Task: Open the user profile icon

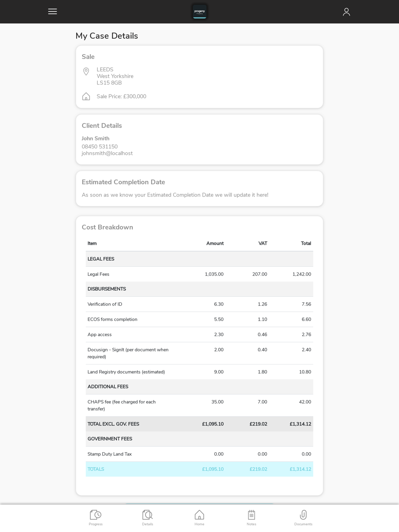Action: click(x=346, y=12)
